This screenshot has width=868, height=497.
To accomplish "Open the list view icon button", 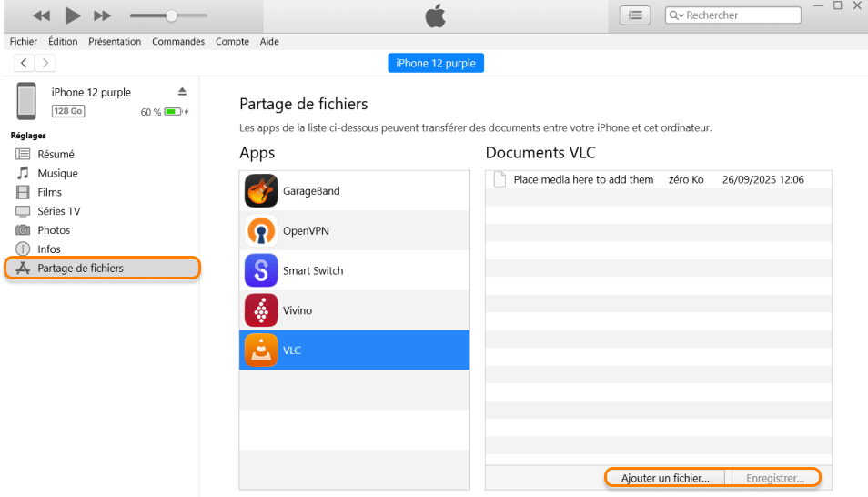I will [635, 15].
